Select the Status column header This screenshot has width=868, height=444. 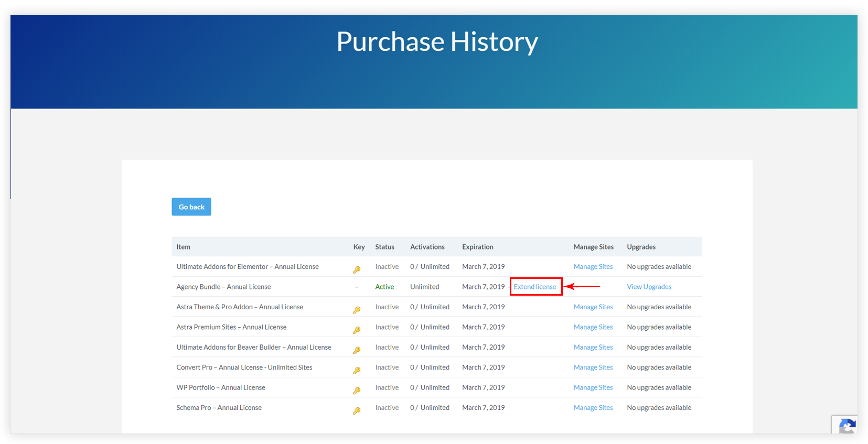[x=384, y=247]
